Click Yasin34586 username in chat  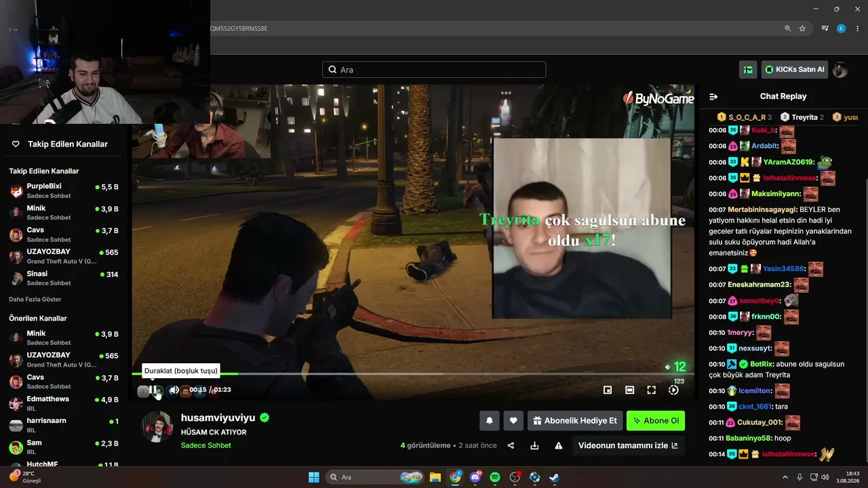(784, 268)
